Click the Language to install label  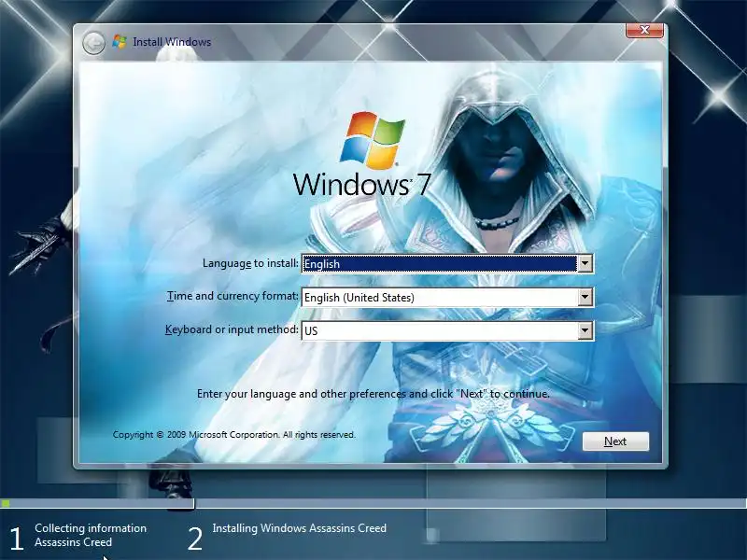coord(250,263)
